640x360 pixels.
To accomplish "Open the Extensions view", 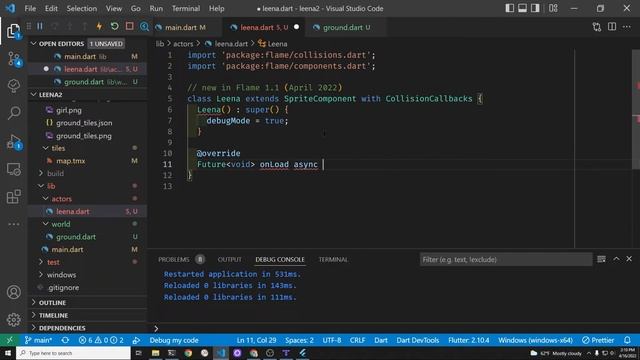I will coord(13,197).
